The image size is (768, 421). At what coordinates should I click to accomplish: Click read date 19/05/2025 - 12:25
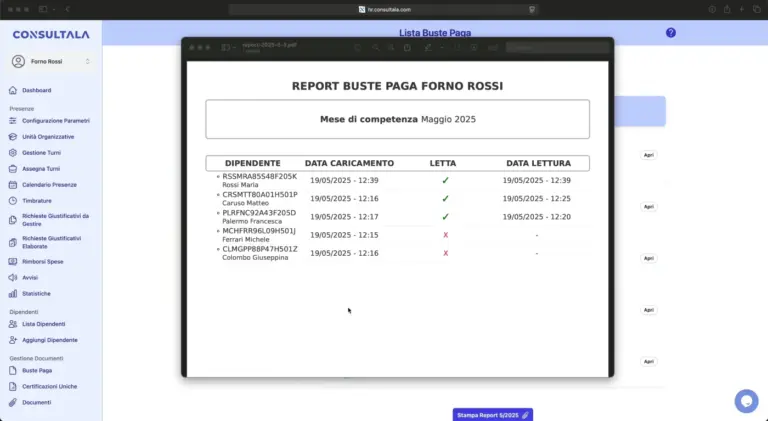point(536,199)
